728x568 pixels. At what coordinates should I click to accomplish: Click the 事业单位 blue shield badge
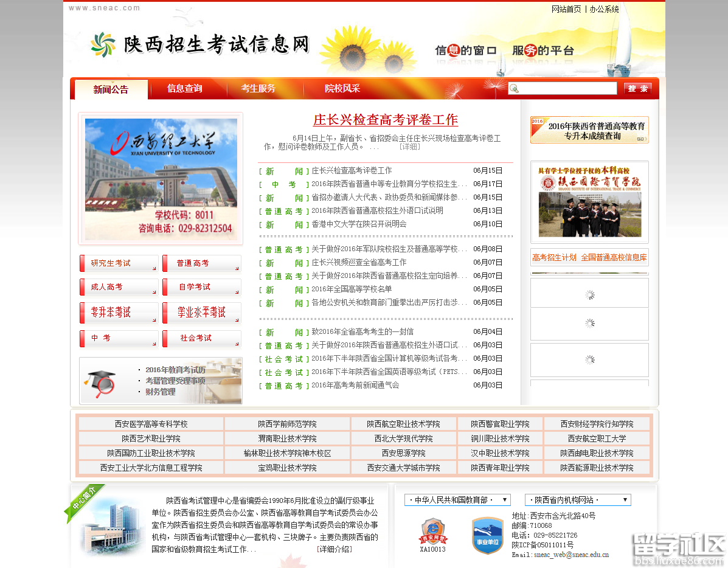click(x=487, y=535)
